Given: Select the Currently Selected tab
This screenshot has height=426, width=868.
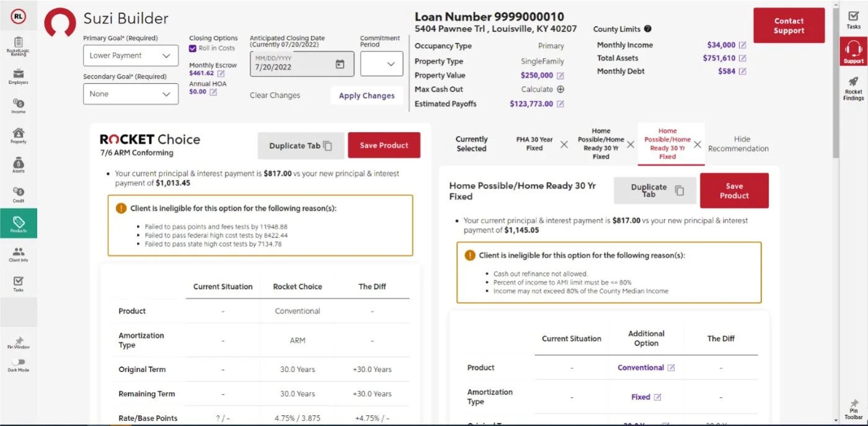Looking at the screenshot, I should pos(472,144).
